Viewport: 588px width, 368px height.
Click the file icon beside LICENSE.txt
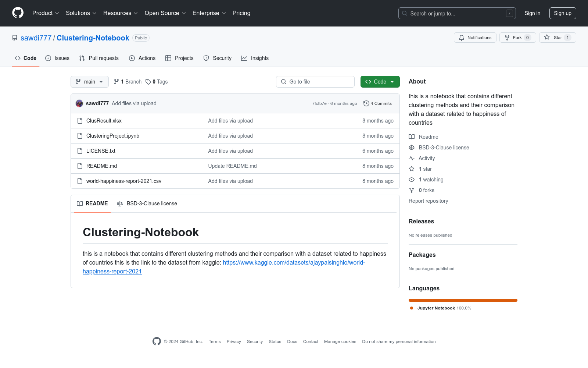[x=80, y=151]
